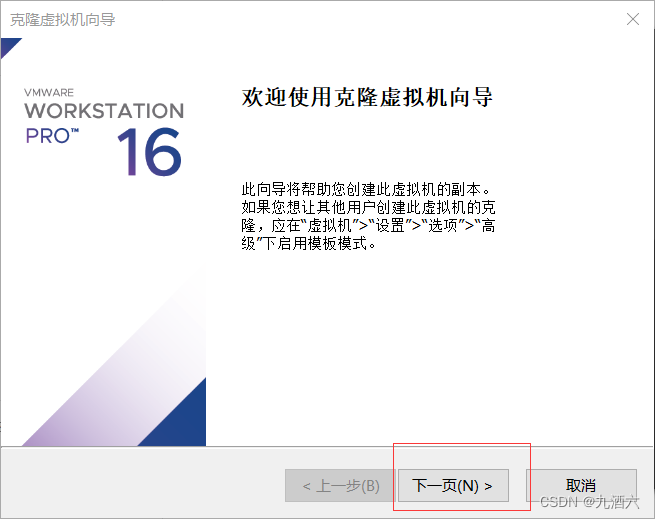The width and height of the screenshot is (655, 519).
Task: Click the disabled < 上一步(B) button
Action: tap(340, 486)
